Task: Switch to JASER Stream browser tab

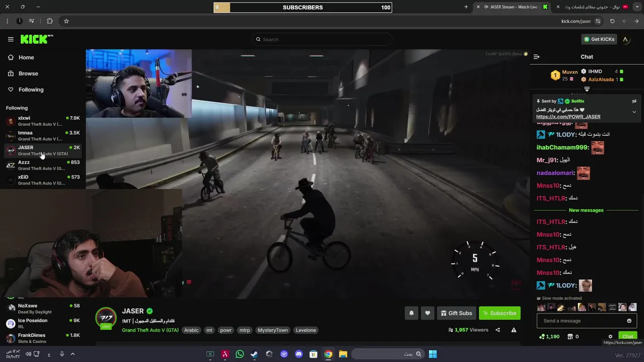Action: coord(512,7)
